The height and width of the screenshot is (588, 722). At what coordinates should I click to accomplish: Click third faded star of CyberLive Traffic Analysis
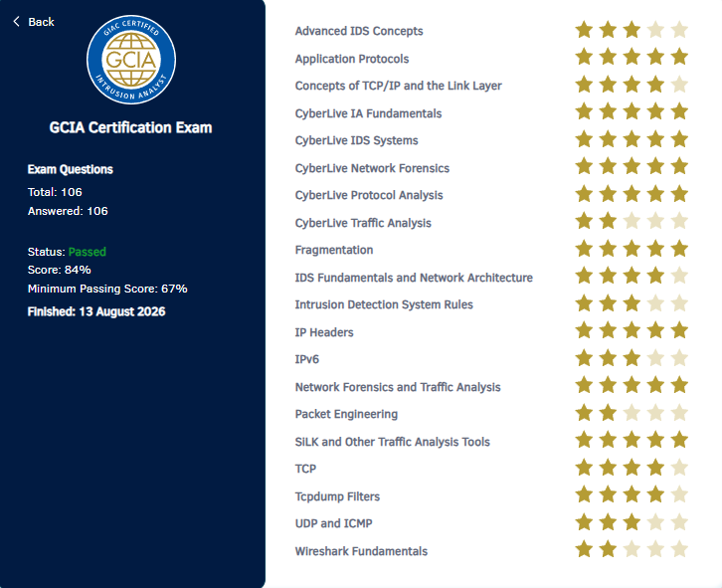[x=632, y=221]
